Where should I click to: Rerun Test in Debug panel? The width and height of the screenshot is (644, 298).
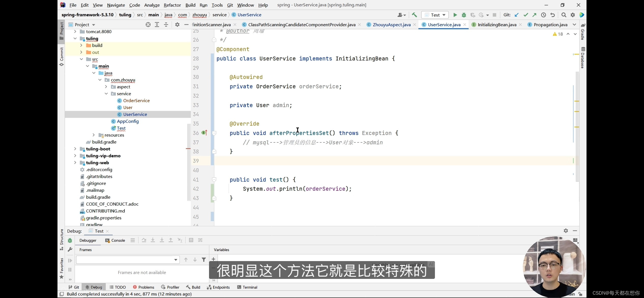(70, 240)
